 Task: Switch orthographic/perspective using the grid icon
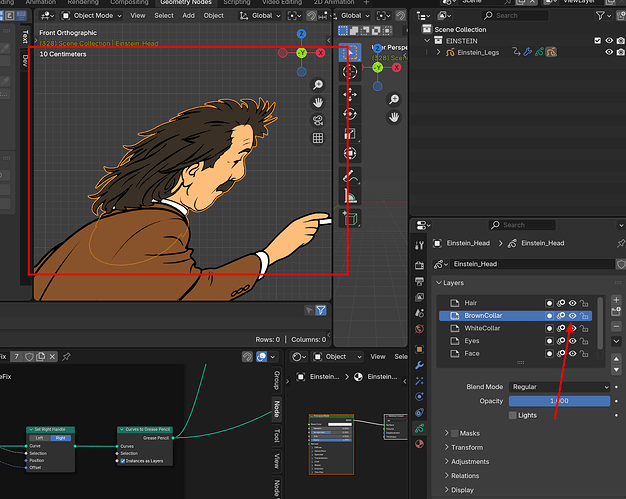318,138
